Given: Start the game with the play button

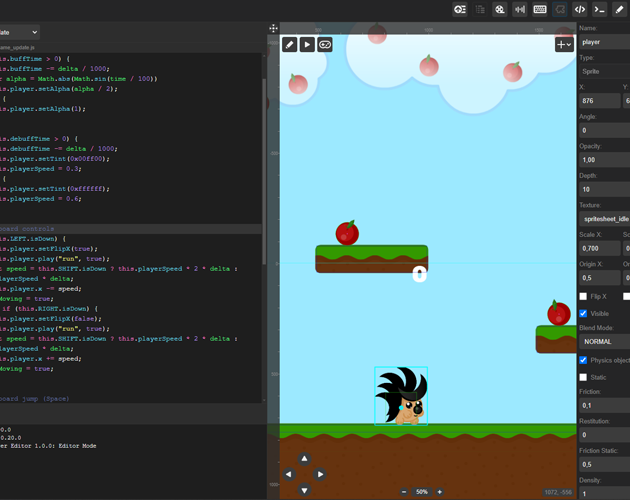Looking at the screenshot, I should click(307, 45).
